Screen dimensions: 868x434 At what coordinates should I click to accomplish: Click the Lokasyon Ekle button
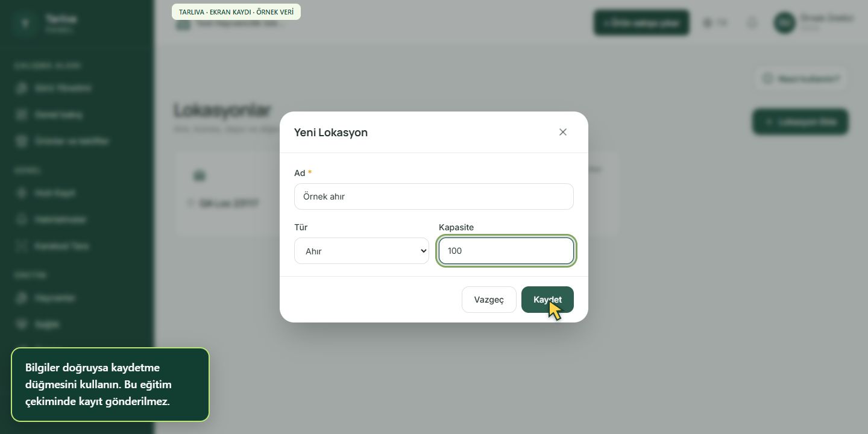click(x=800, y=122)
